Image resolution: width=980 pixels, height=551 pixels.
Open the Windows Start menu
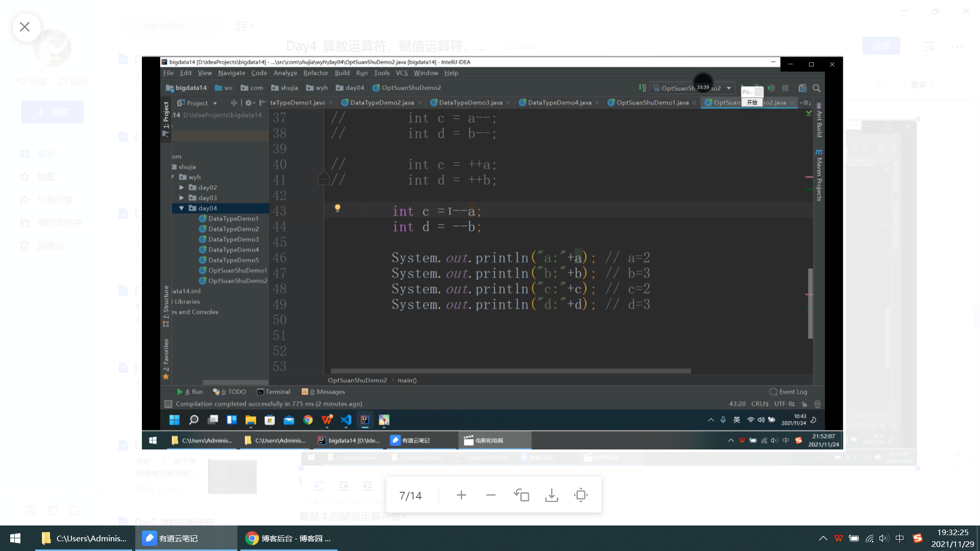[15, 538]
